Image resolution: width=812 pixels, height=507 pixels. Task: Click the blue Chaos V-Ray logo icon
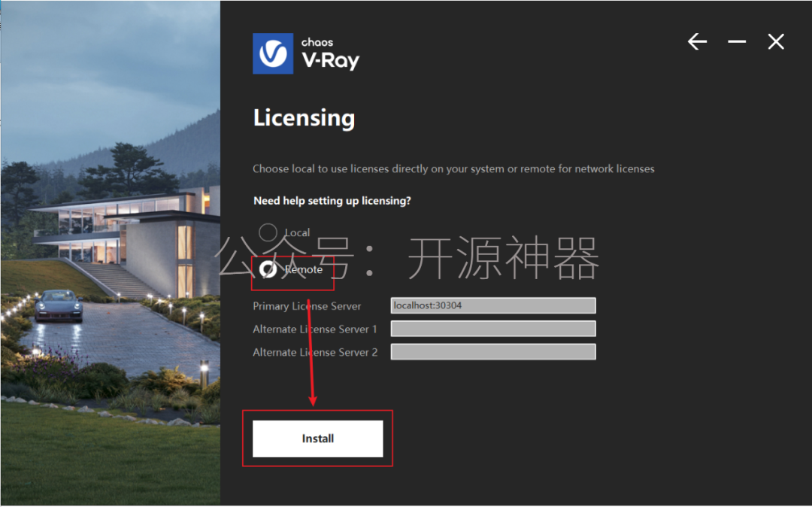pyautogui.click(x=273, y=53)
